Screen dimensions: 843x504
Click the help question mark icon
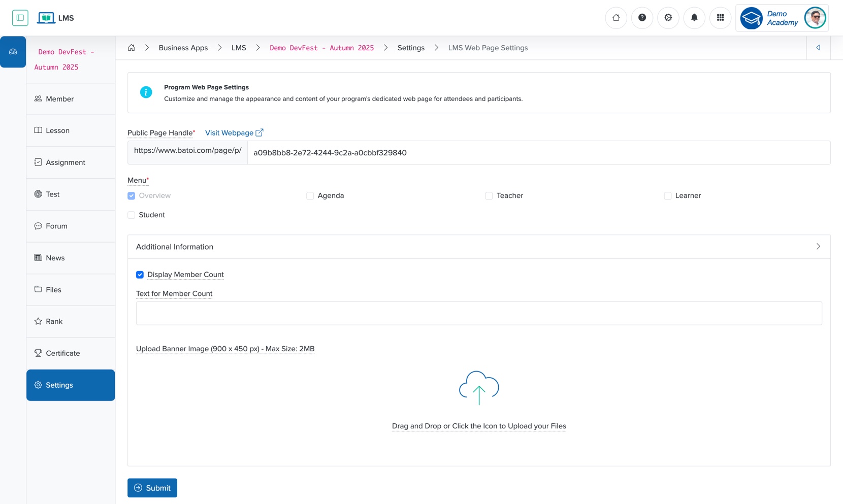coord(642,17)
